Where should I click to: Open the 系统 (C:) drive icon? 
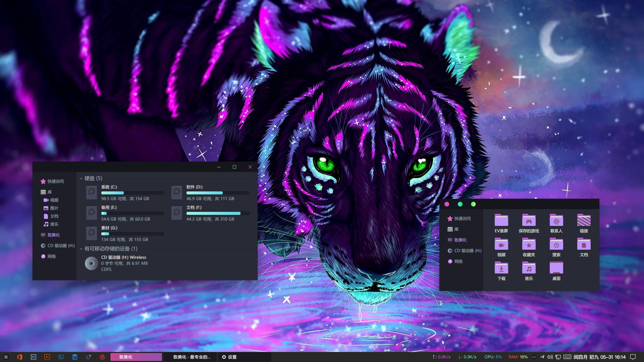(92, 193)
